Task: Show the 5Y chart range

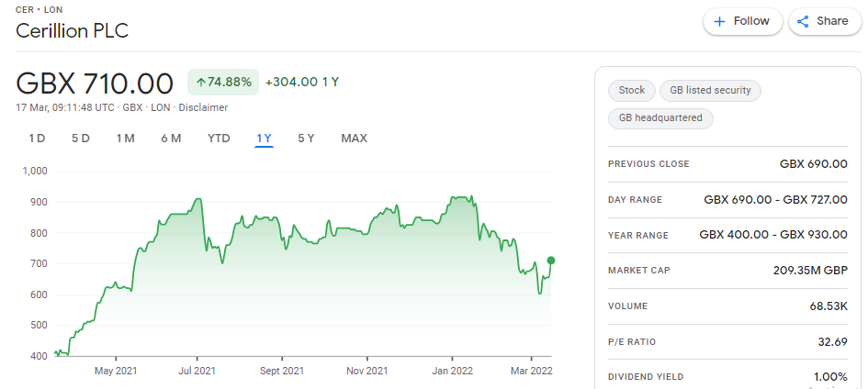Action: 306,139
